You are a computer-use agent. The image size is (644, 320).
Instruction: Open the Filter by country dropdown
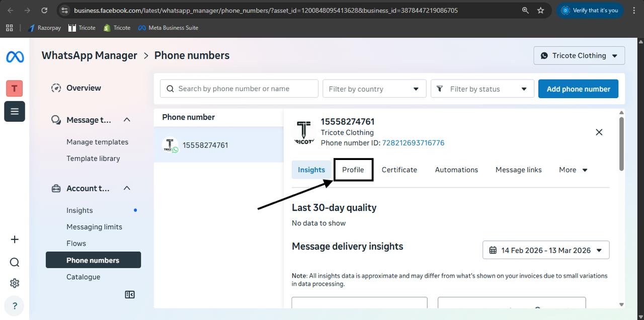[374, 89]
